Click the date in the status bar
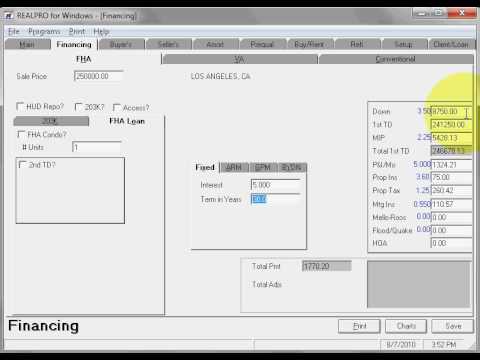 (x=401, y=344)
